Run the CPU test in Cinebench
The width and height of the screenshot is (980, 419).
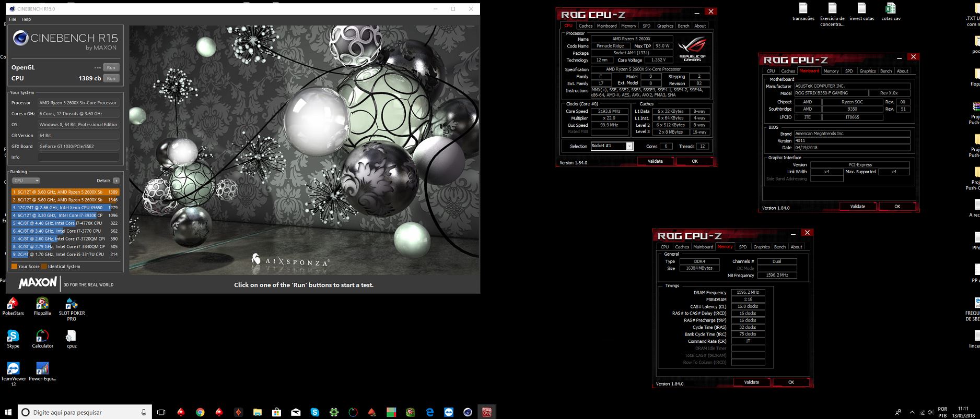[111, 78]
